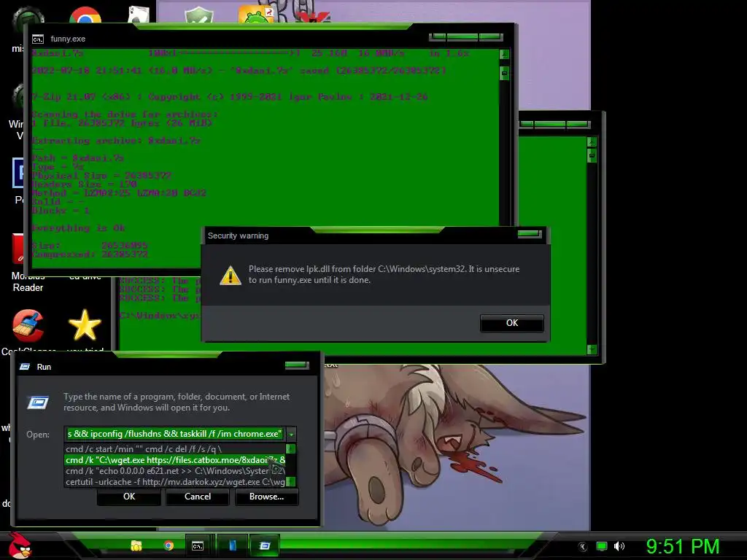Select the Morbius Reader desktop label

point(28,282)
